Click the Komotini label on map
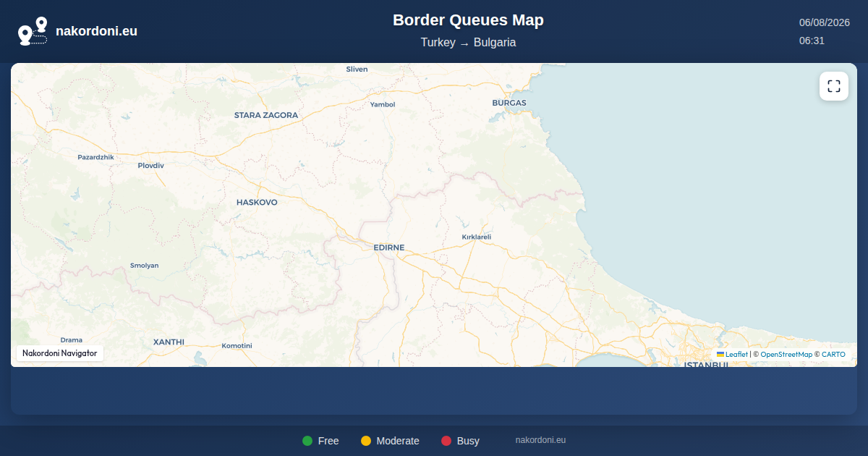The width and height of the screenshot is (868, 456). tap(237, 346)
